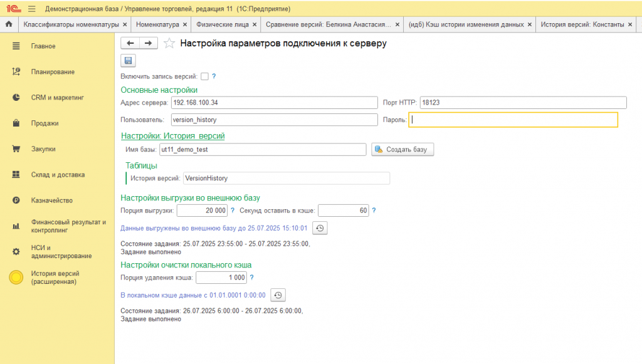Open 'НСИ и администрирование' section

point(61,252)
